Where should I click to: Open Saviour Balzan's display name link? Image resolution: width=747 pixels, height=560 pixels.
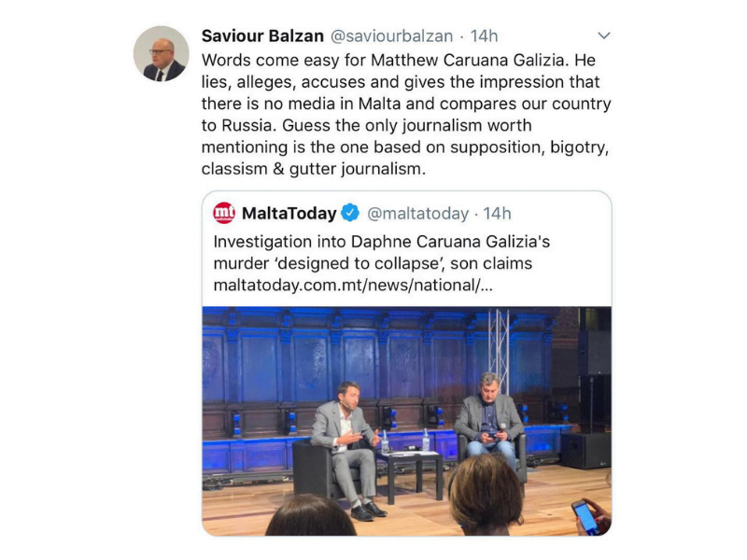coord(261,36)
